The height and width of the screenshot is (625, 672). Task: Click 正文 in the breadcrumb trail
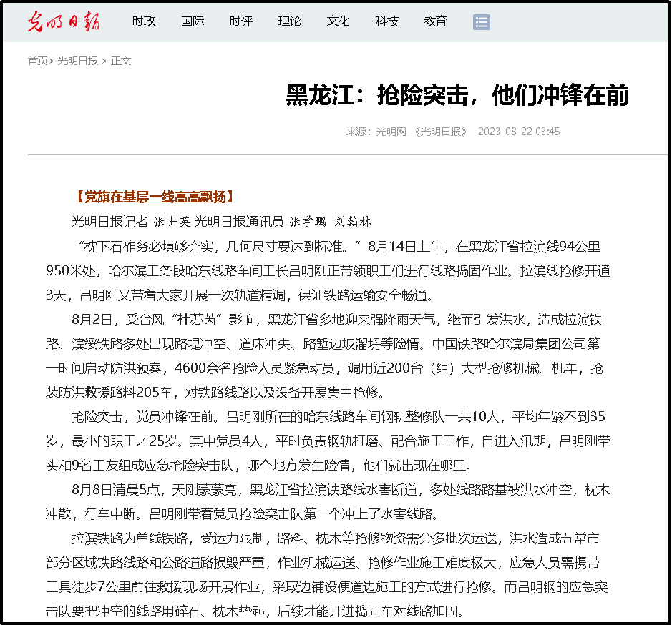click(121, 61)
